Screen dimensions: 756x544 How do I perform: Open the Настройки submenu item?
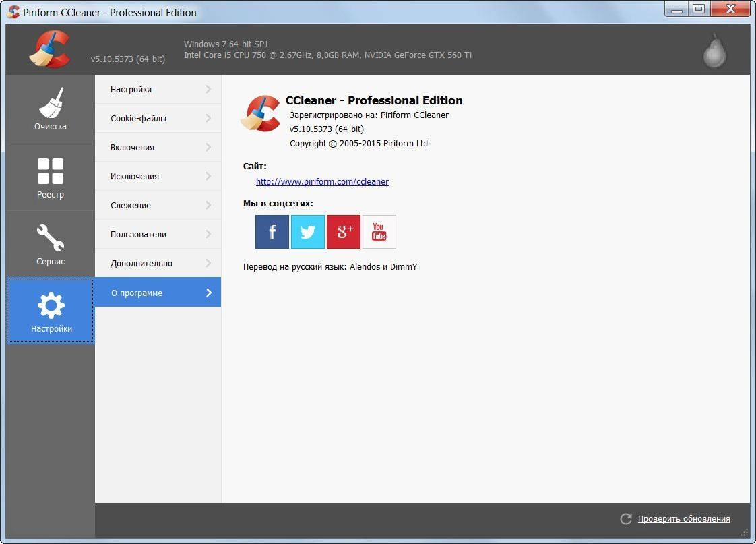[x=158, y=89]
